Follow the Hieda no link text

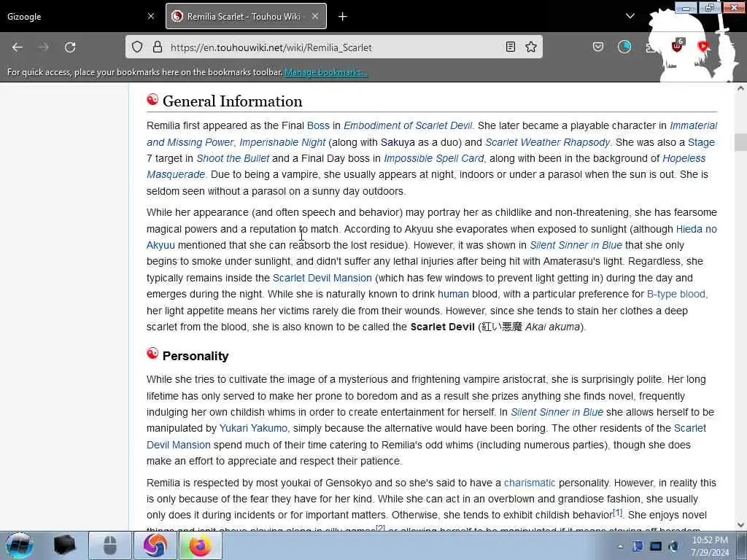coord(697,229)
